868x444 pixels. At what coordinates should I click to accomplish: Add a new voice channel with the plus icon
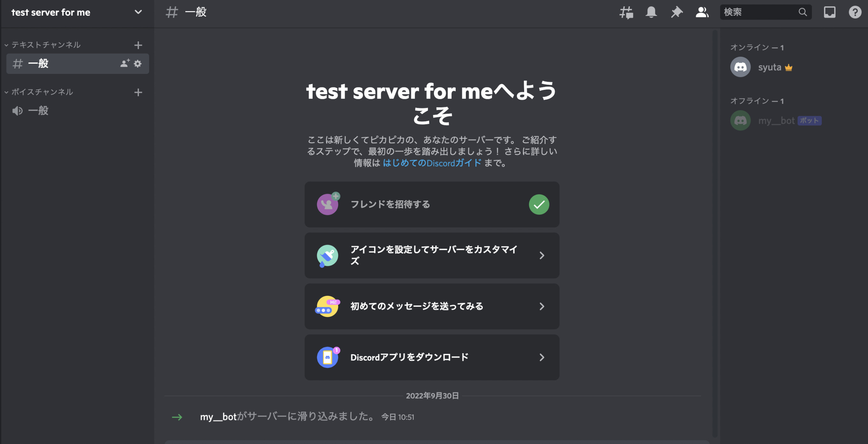(138, 92)
